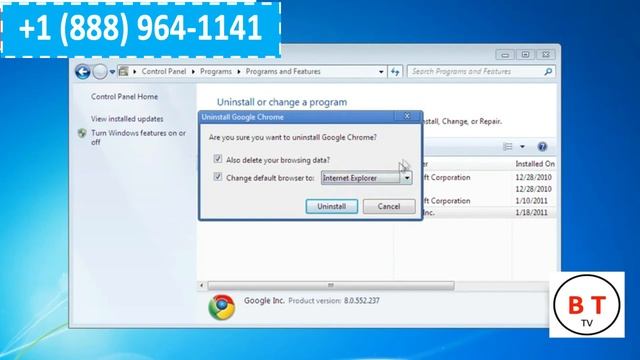
Task: Open the view options dropdown arrow
Action: 522,147
